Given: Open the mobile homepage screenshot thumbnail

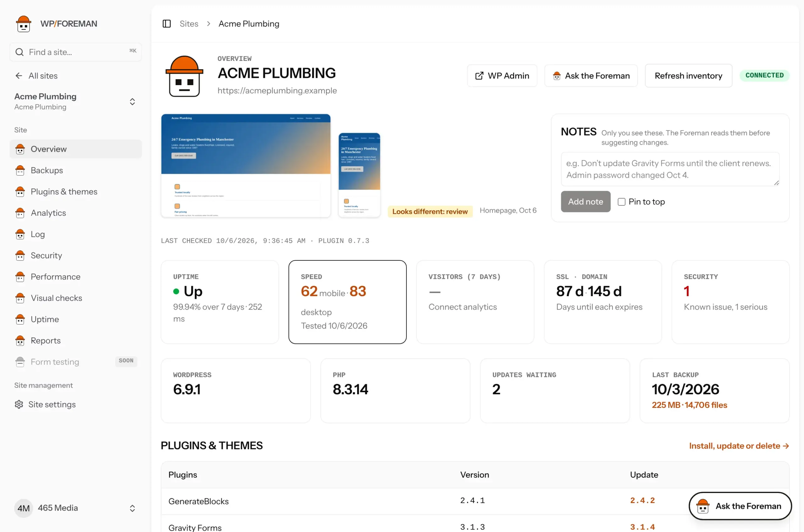Looking at the screenshot, I should [359, 175].
